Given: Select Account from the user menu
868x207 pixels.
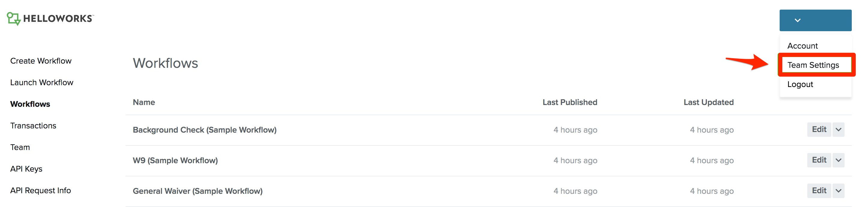Looking at the screenshot, I should [x=802, y=46].
